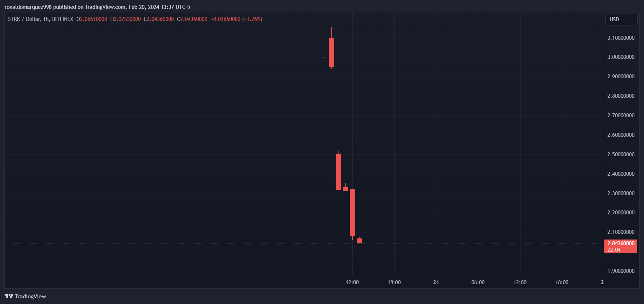Click the published-by header text at top
This screenshot has width=644, height=304.
pos(97,7)
